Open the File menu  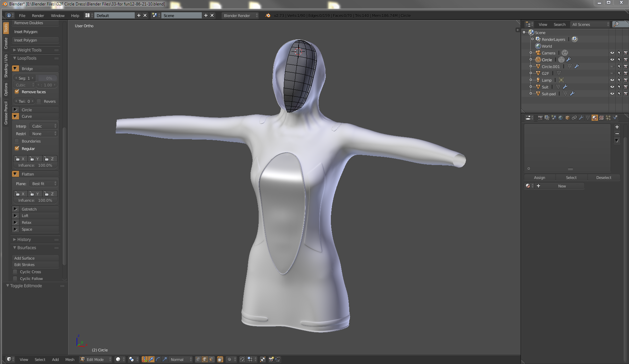(x=22, y=15)
